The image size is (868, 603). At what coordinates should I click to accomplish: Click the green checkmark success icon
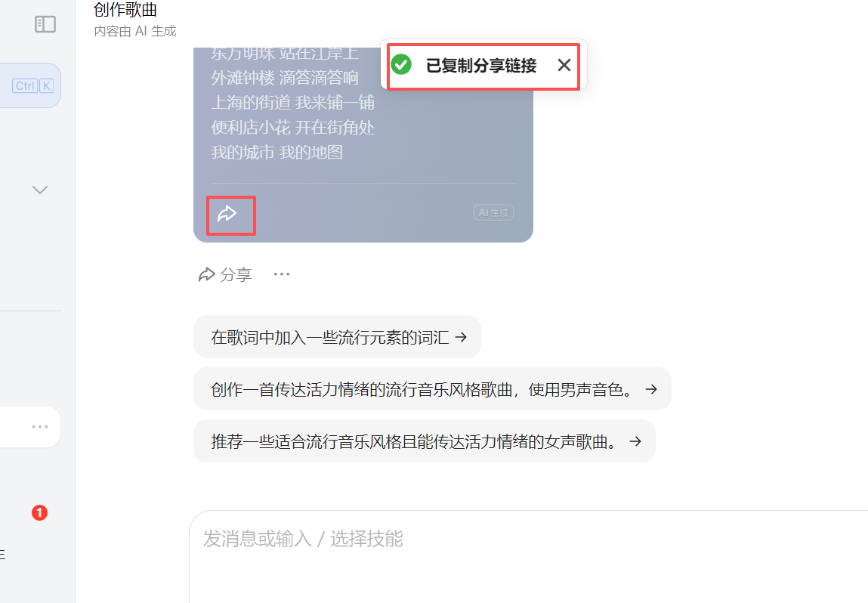[x=401, y=65]
